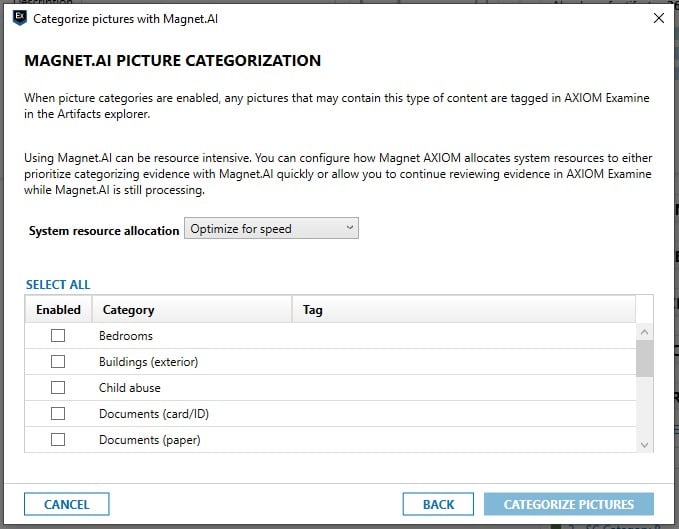679x529 pixels.
Task: Select the Buildings (exterior) row text
Action: coord(149,362)
